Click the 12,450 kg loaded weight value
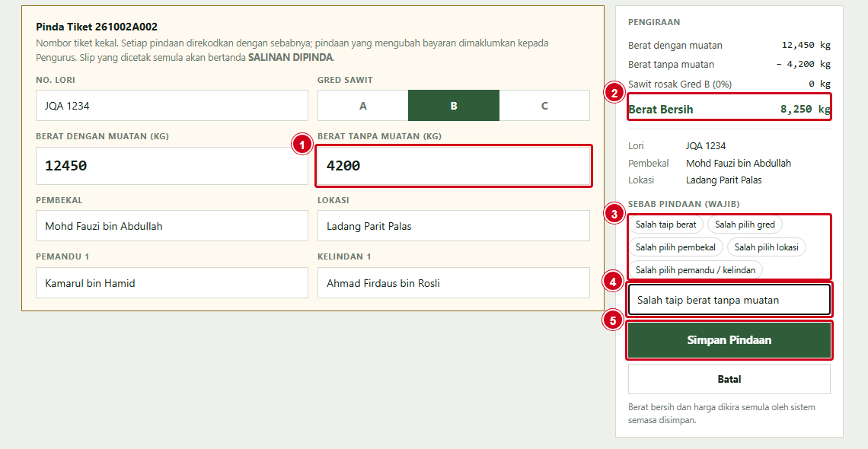This screenshot has height=449, width=868. [x=806, y=46]
